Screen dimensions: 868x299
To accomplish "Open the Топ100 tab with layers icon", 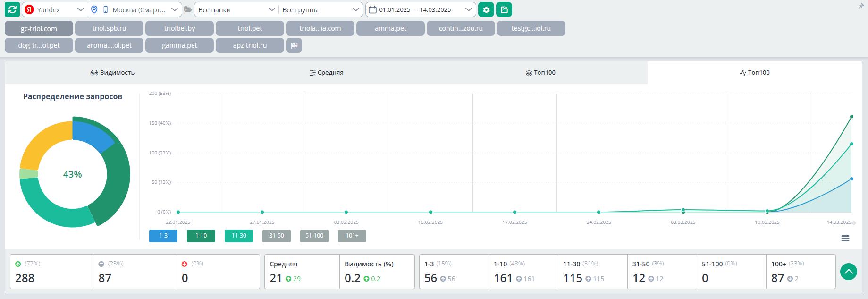I will click(x=540, y=73).
